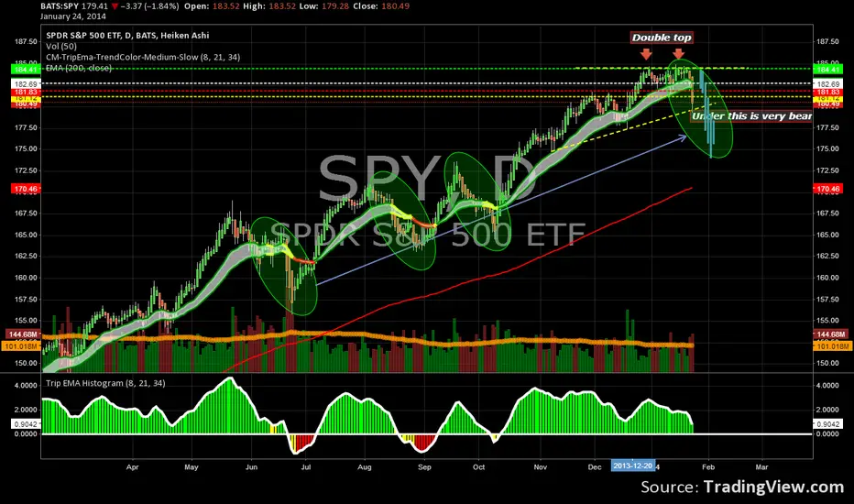This screenshot has height=504, width=854.
Task: Click the Sep label on time axis
Action: pyautogui.click(x=424, y=467)
